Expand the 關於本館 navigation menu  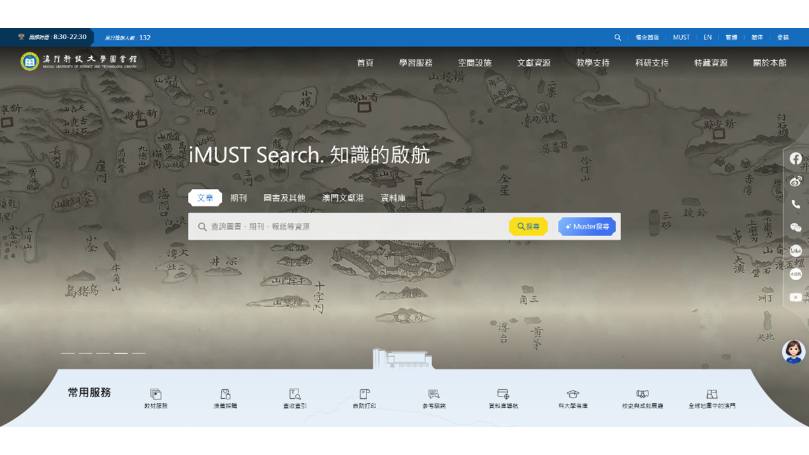point(769,63)
